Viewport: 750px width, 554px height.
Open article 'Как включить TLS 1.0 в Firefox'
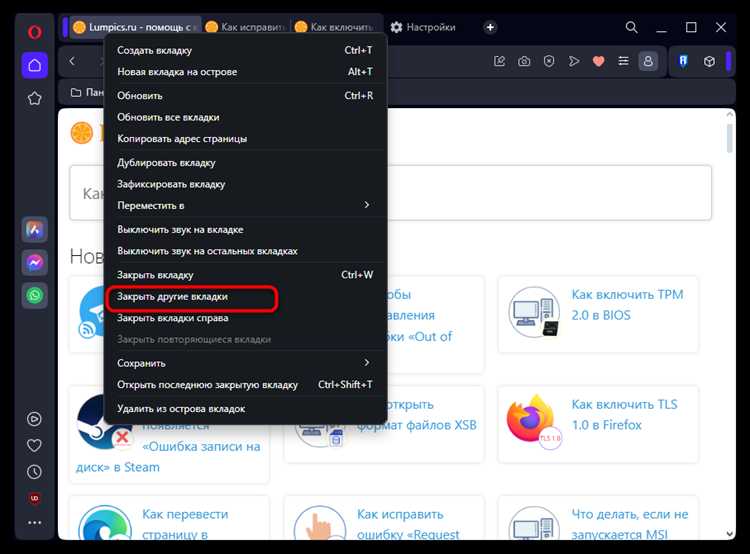coord(624,415)
